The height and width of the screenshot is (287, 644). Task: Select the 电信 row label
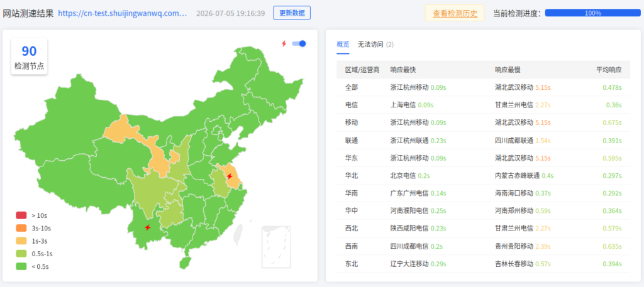pyautogui.click(x=352, y=105)
